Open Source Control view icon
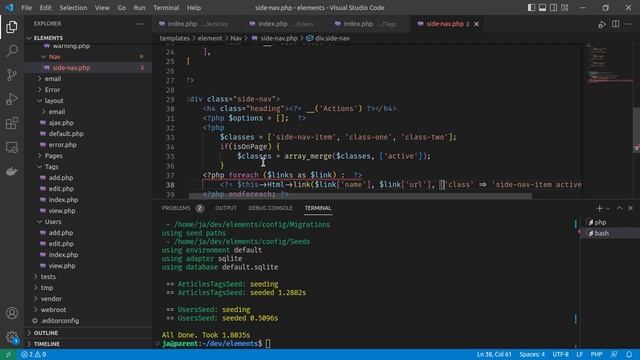640x360 pixels. (12, 75)
